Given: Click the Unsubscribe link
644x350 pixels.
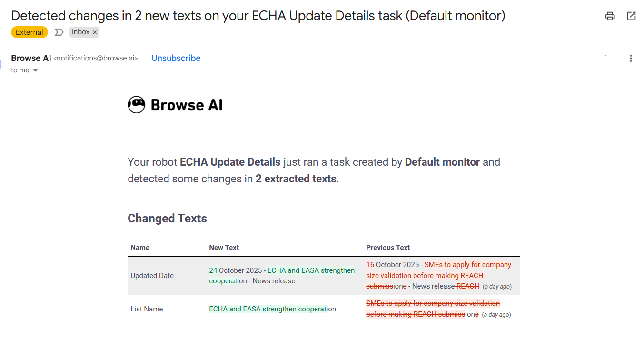Looking at the screenshot, I should tap(176, 58).
